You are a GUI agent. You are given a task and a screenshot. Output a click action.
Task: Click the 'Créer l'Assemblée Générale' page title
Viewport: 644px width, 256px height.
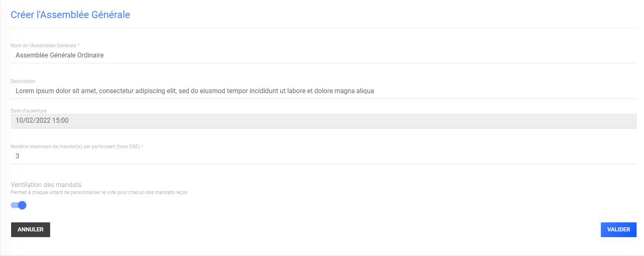coord(70,15)
